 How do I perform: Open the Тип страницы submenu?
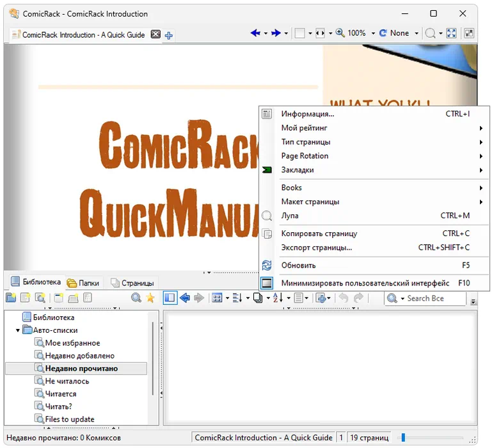[x=374, y=142]
